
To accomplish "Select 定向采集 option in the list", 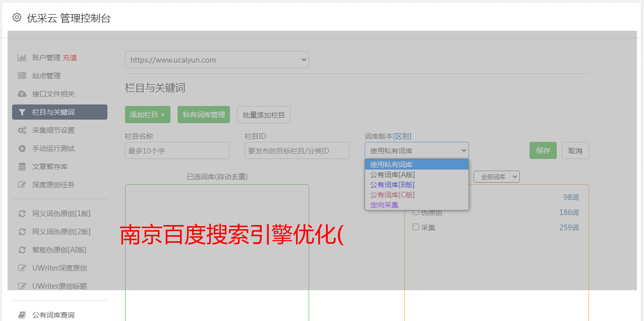I will 384,205.
